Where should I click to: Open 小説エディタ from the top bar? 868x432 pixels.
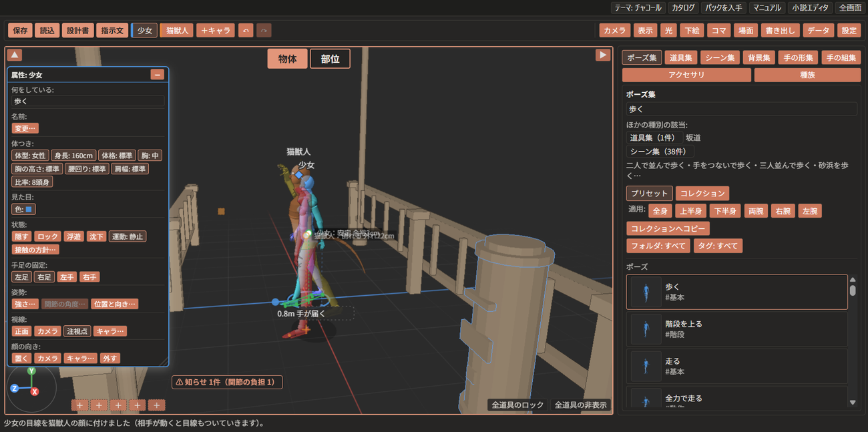point(810,8)
